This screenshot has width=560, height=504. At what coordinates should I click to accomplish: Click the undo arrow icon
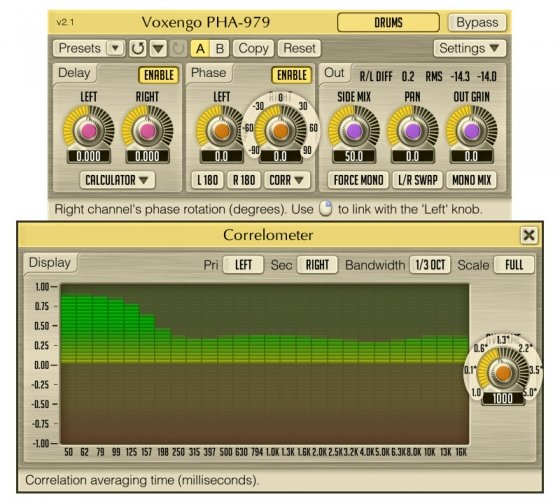point(138,48)
